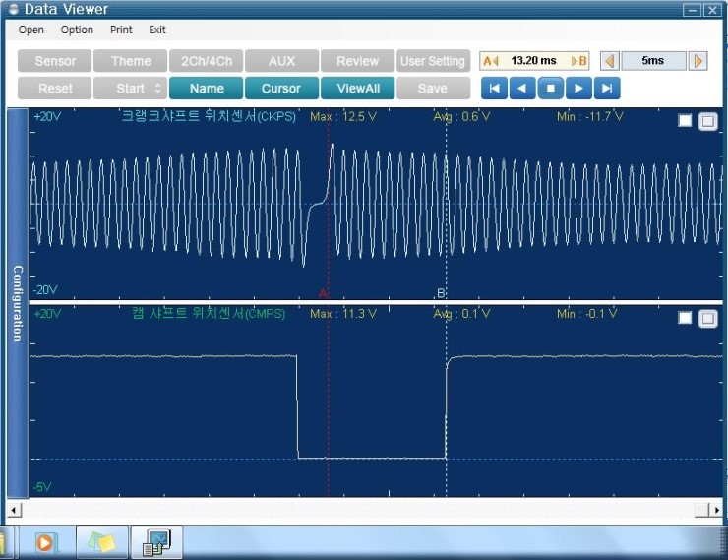Viewport: 728px width, 560px height.
Task: Adjust the Start stepper arrows
Action: pyautogui.click(x=157, y=89)
